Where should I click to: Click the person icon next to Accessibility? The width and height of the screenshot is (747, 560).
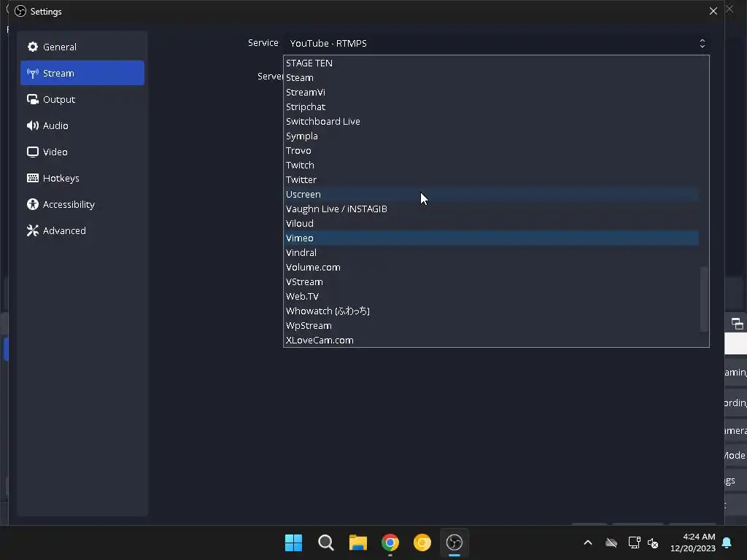(x=32, y=204)
